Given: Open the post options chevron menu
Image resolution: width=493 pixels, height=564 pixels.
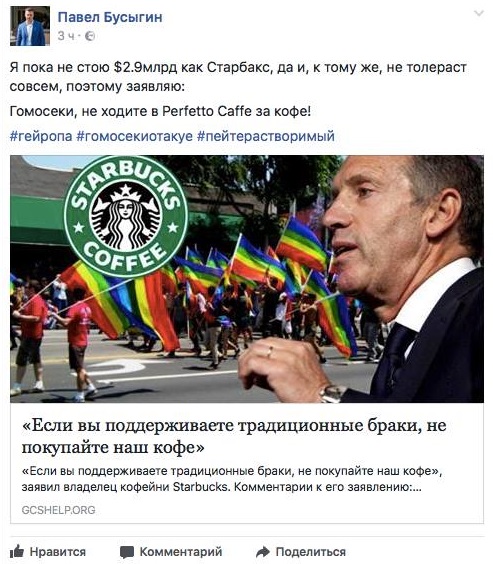Looking at the screenshot, I should point(479,14).
